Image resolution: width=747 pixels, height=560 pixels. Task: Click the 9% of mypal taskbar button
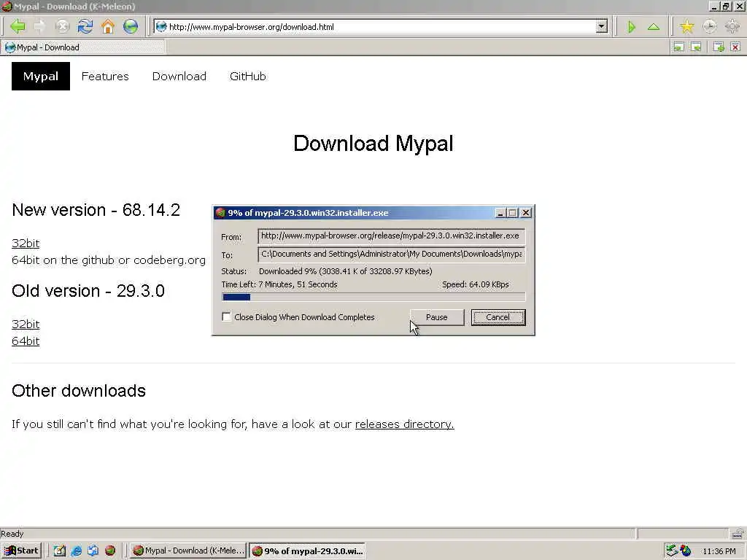(x=307, y=551)
